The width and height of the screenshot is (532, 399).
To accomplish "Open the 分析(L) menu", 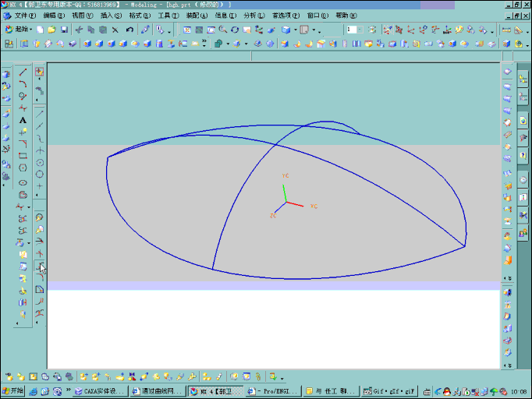I will click(254, 16).
